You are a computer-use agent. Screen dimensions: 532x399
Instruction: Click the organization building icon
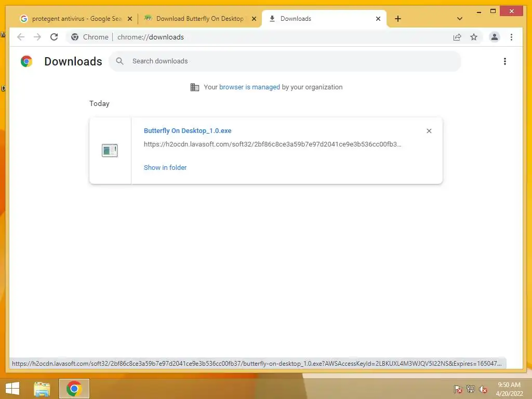point(194,87)
